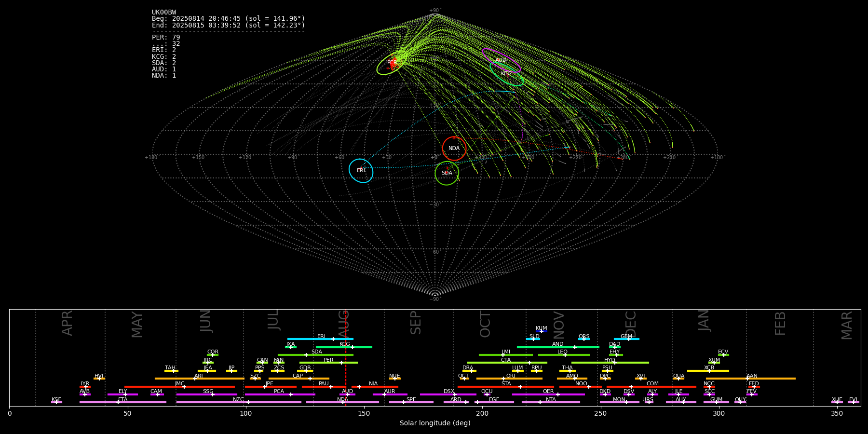Click the ETA shower bar in the timeline
This screenshot has height=434, width=868.
123,402
